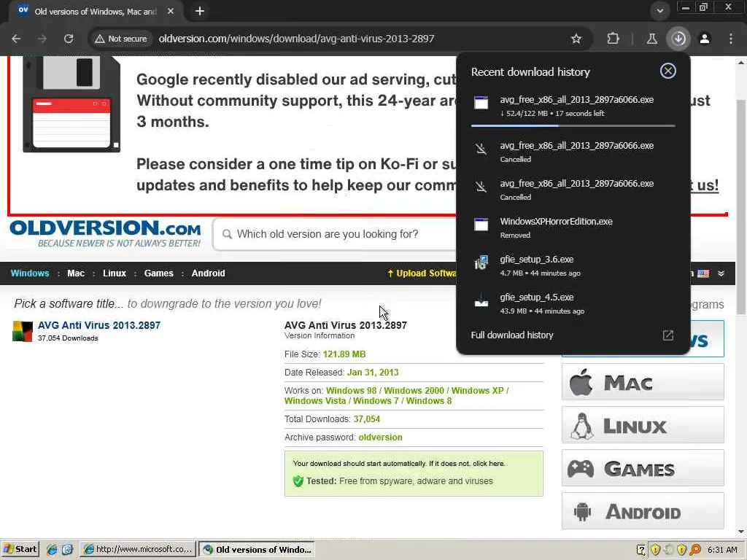
Task: Switch to the Old versions taskbar button
Action: [257, 549]
